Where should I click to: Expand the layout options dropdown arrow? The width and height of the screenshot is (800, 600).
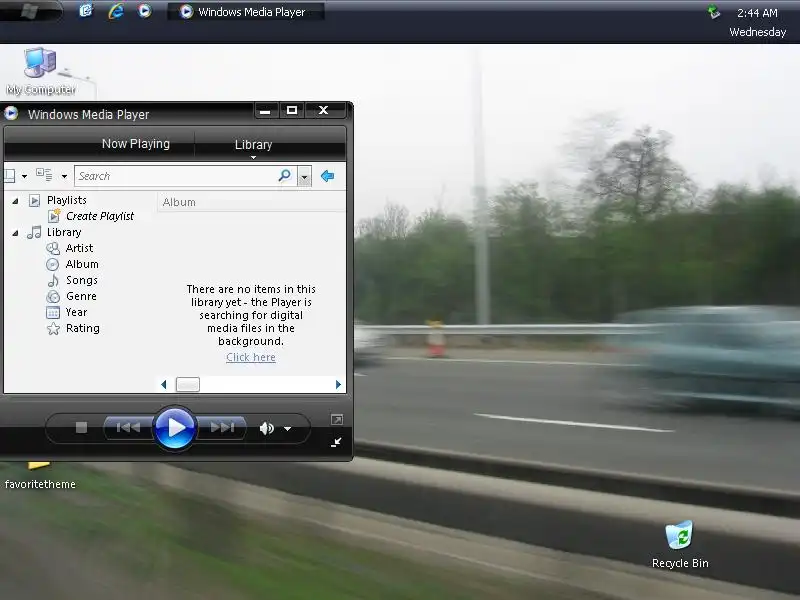point(24,177)
